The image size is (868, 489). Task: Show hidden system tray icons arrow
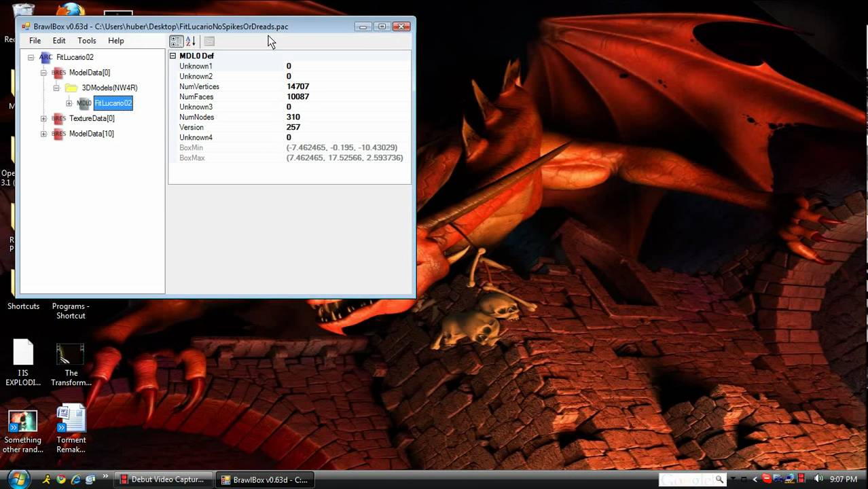[x=755, y=479]
